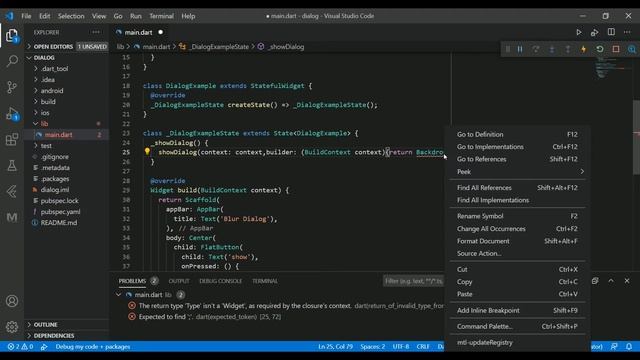This screenshot has width=640, height=360.
Task: Open the Accounts icon in activity bar
Action: click(x=12, y=301)
